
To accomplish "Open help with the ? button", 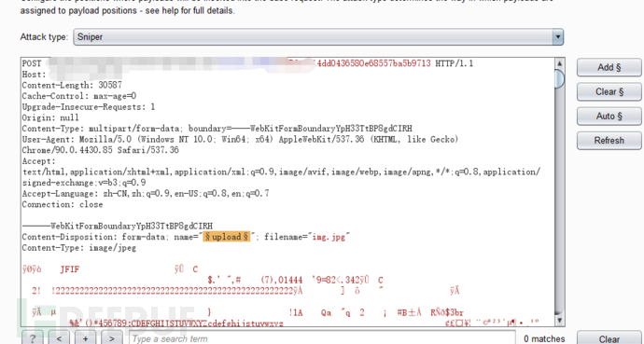I will point(33,338).
